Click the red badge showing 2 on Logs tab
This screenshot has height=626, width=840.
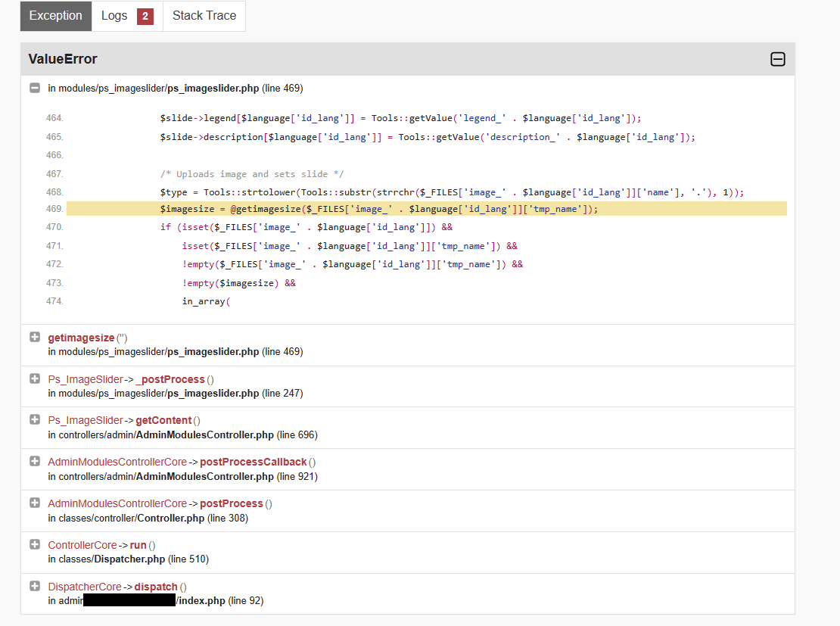tap(144, 15)
